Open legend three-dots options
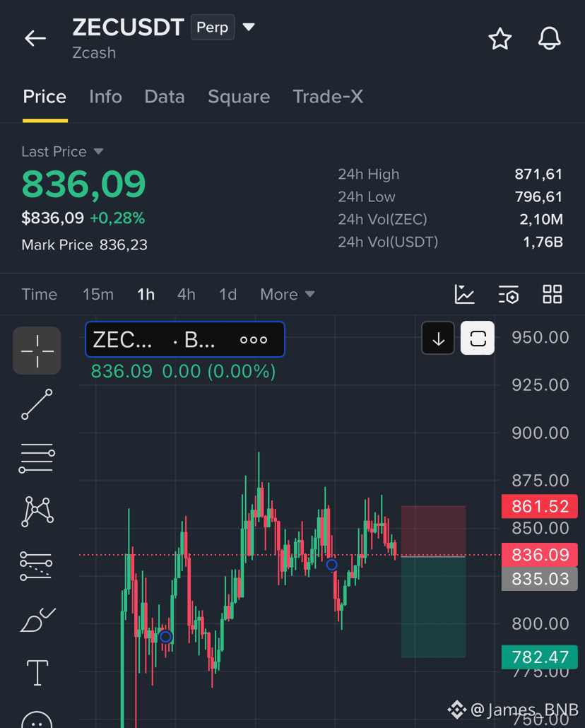 [x=254, y=340]
